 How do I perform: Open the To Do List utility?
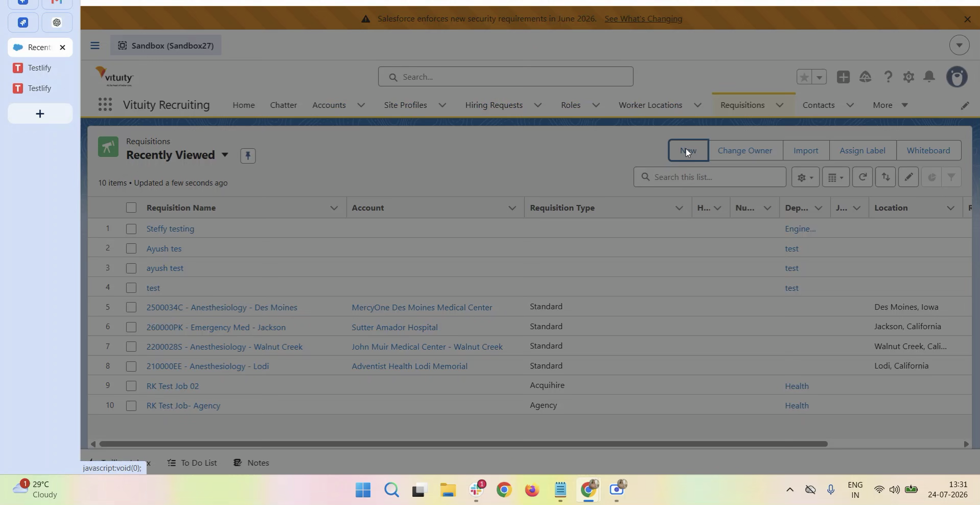pos(192,463)
